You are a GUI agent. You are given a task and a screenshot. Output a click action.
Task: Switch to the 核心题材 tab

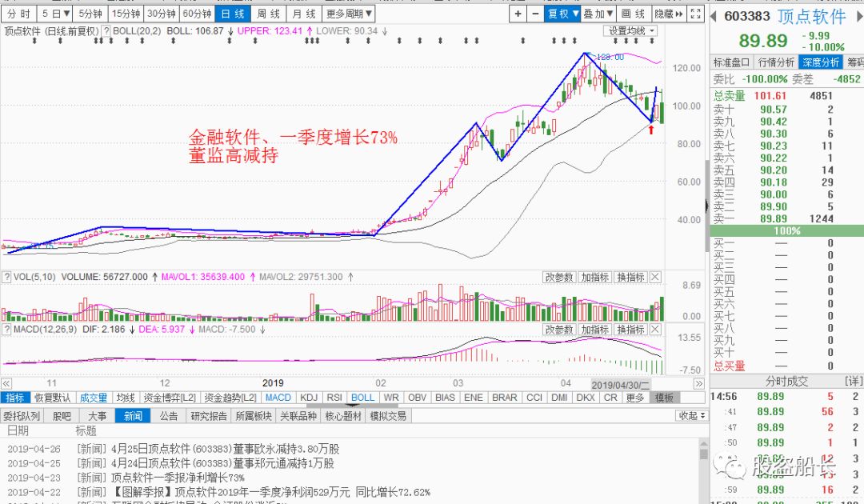tap(343, 416)
